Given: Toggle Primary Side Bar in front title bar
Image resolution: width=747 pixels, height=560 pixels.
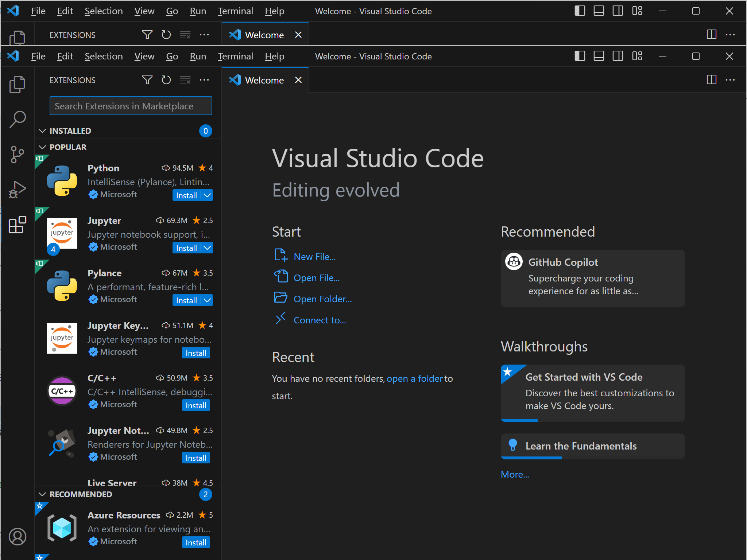Looking at the screenshot, I should [580, 56].
